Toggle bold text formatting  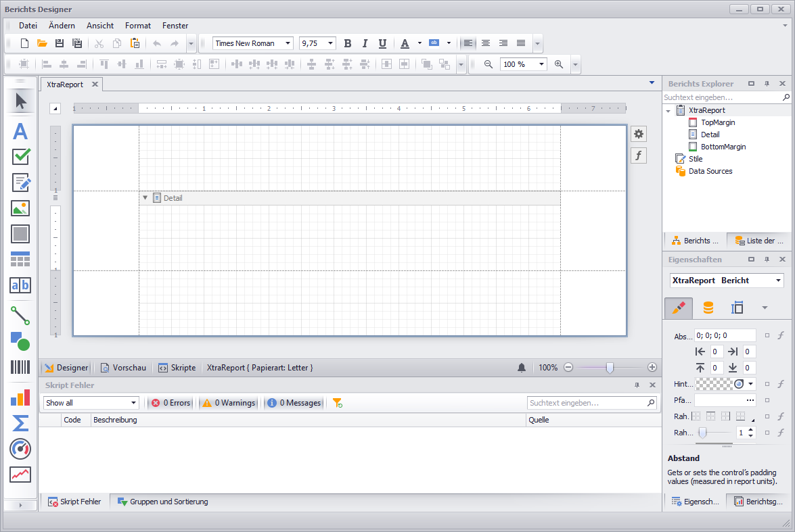pos(348,43)
